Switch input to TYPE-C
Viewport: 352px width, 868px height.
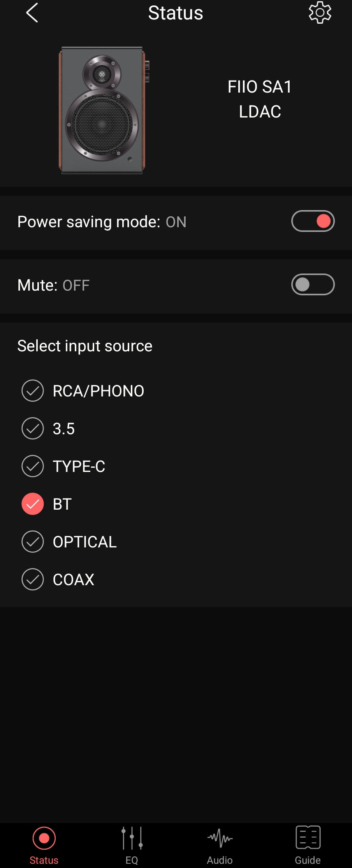pos(33,466)
